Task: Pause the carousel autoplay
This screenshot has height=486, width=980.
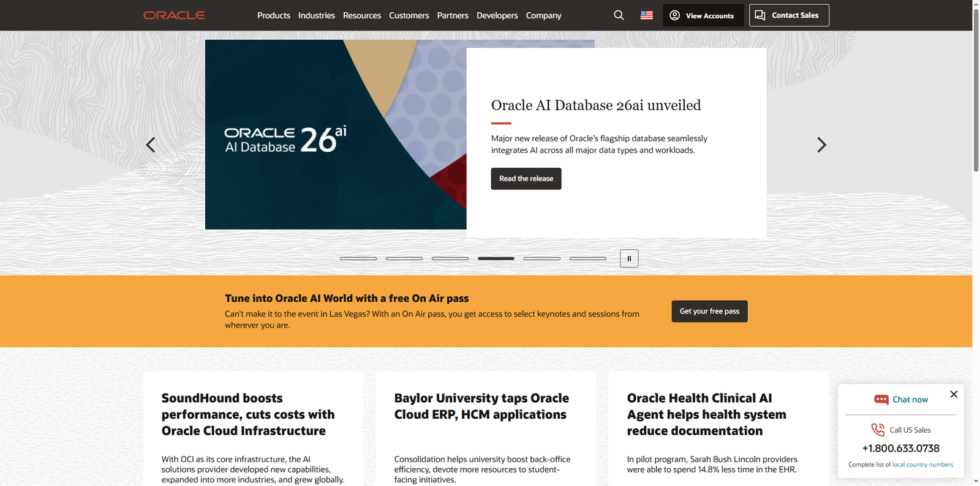Action: 629,258
